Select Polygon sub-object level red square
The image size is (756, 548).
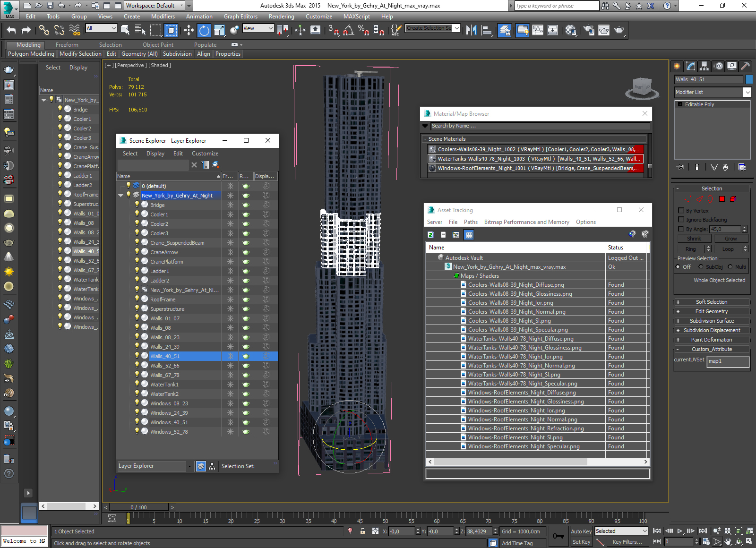[x=722, y=199]
